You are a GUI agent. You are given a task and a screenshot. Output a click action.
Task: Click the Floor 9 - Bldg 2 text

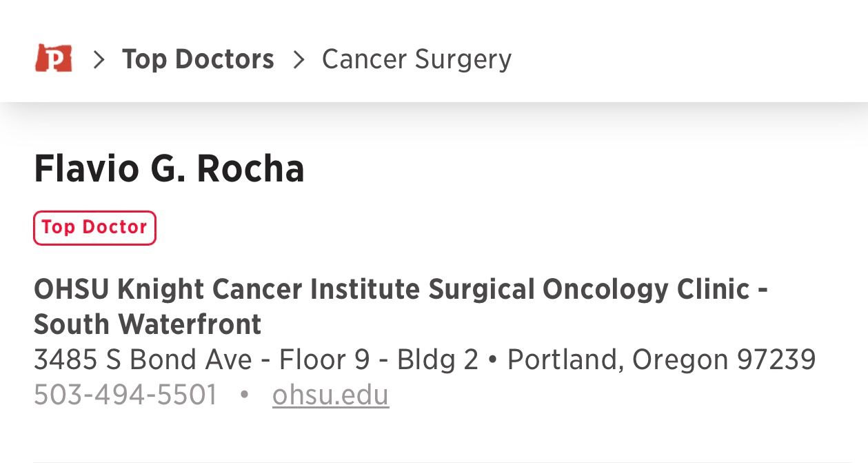tap(379, 359)
